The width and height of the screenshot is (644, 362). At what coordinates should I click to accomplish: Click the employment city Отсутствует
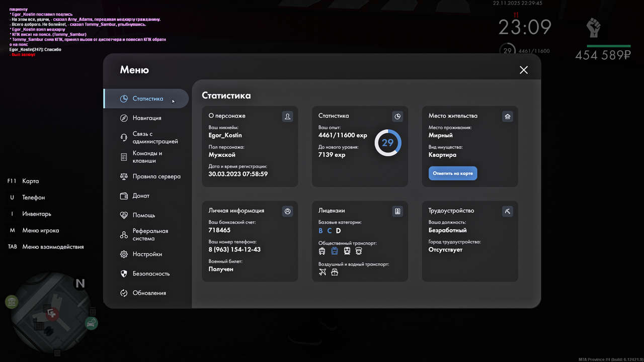(445, 249)
